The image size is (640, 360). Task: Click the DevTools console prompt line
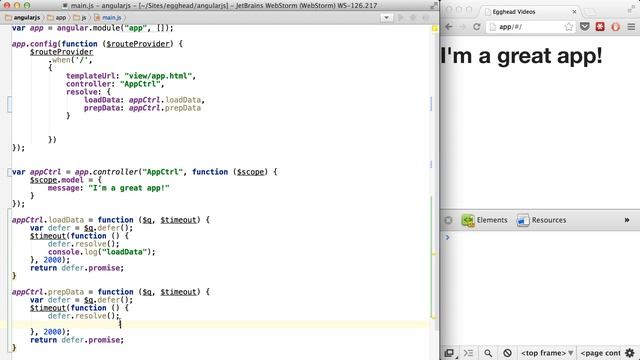pos(540,237)
